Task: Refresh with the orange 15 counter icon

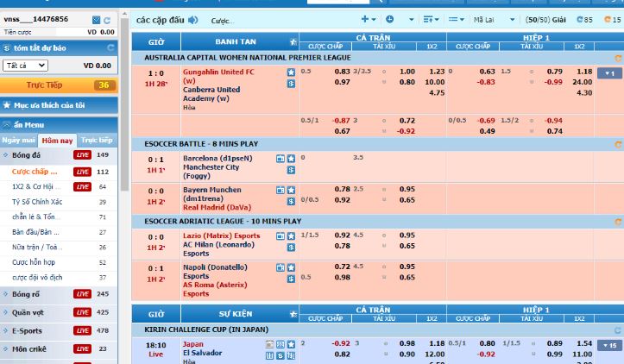Action: point(613,20)
